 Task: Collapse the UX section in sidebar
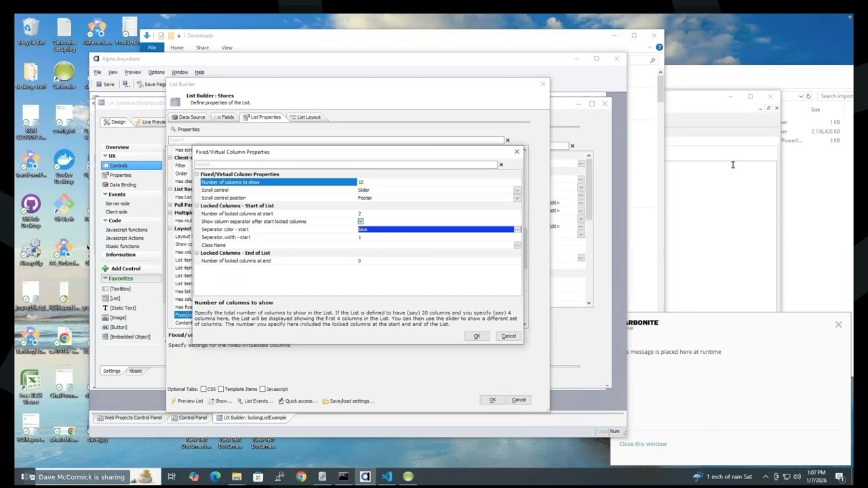tap(106, 156)
